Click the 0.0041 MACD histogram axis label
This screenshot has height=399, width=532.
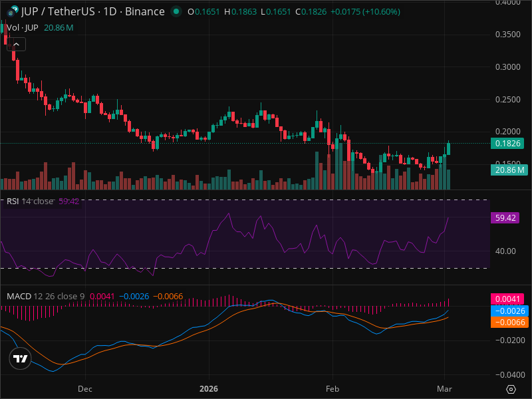507,299
